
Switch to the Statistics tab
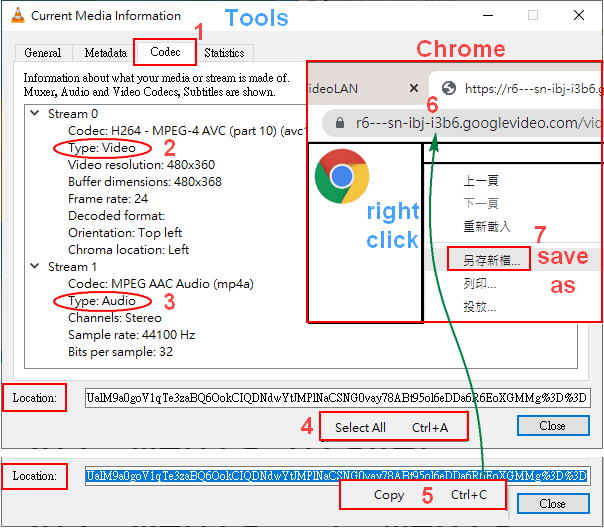[223, 52]
